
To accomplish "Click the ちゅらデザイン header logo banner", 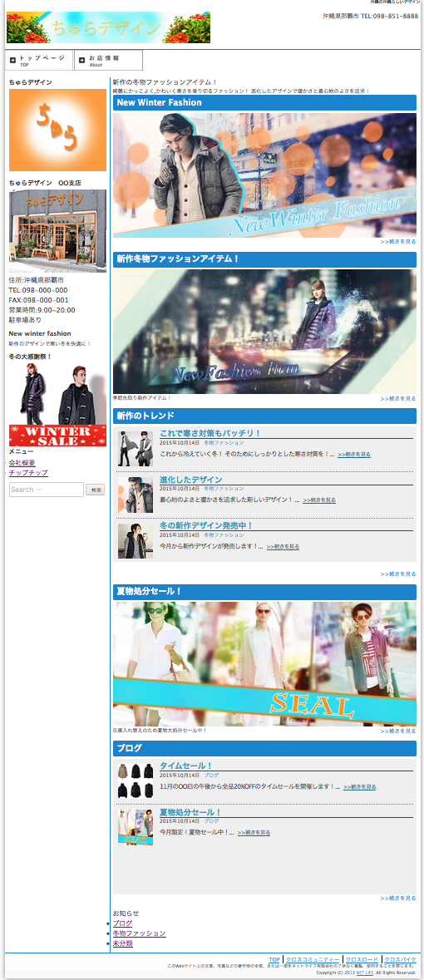I will click(108, 27).
